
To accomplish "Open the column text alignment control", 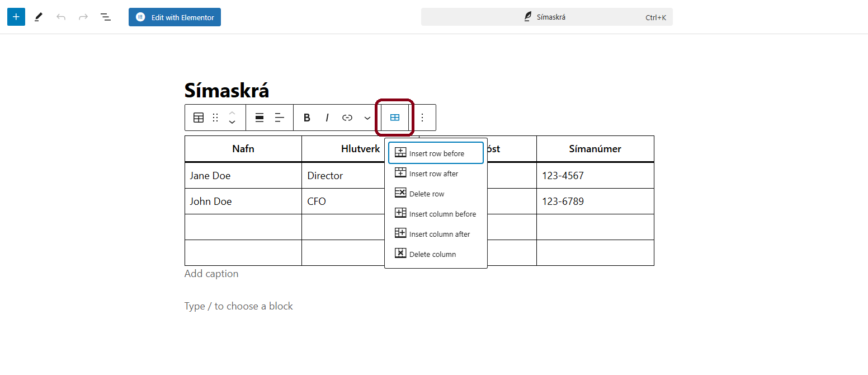I will [280, 118].
